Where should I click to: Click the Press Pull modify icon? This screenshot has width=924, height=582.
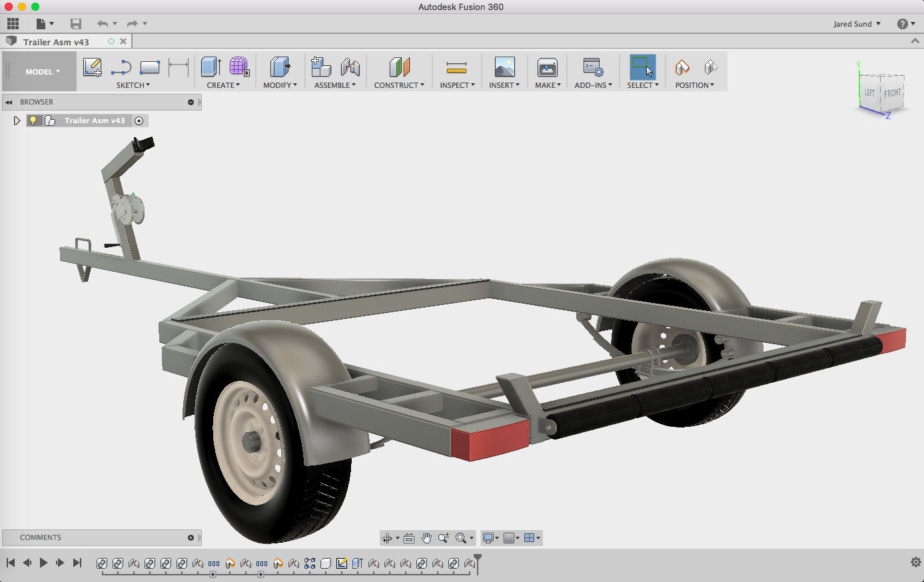click(280, 67)
